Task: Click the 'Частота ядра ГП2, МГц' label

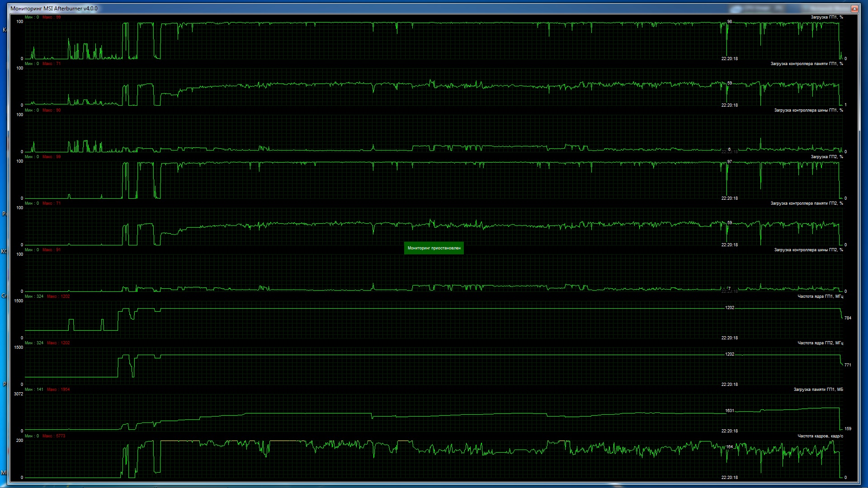Action: tap(820, 343)
